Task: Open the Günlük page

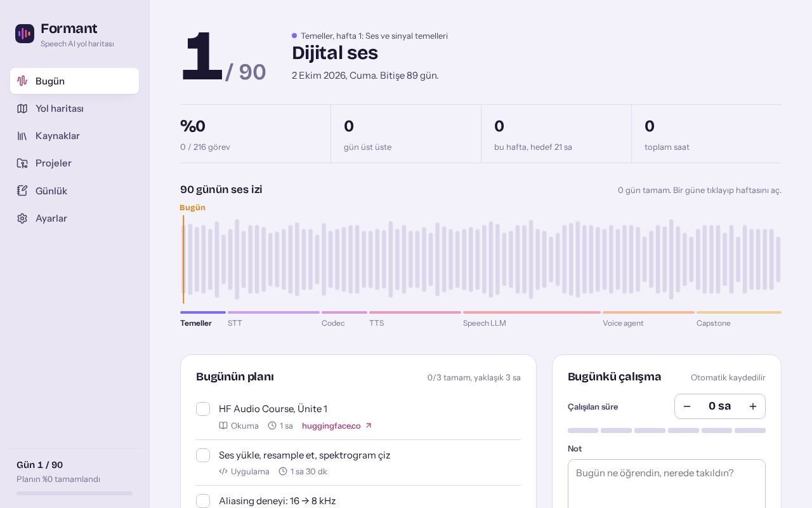Action: [x=74, y=190]
